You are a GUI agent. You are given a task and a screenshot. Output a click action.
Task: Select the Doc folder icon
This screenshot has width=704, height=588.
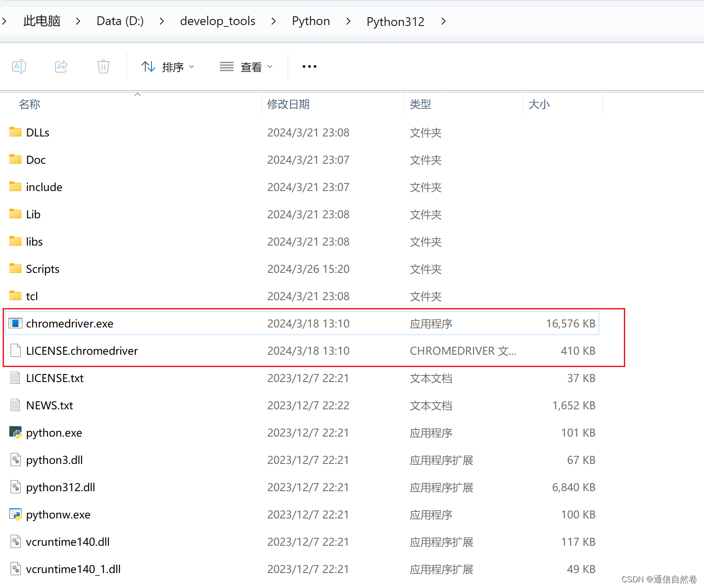(x=15, y=159)
